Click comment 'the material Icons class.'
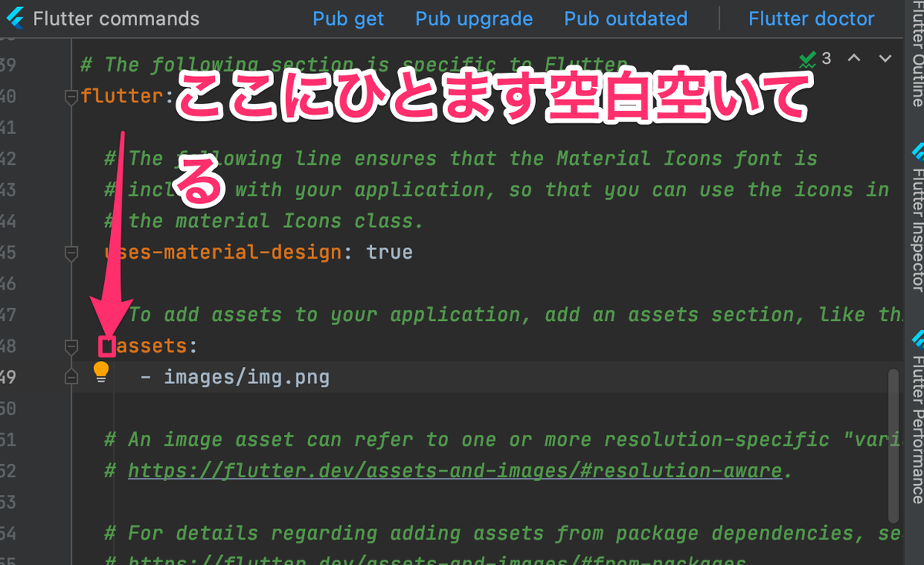The height and width of the screenshot is (565, 924). coord(265,222)
